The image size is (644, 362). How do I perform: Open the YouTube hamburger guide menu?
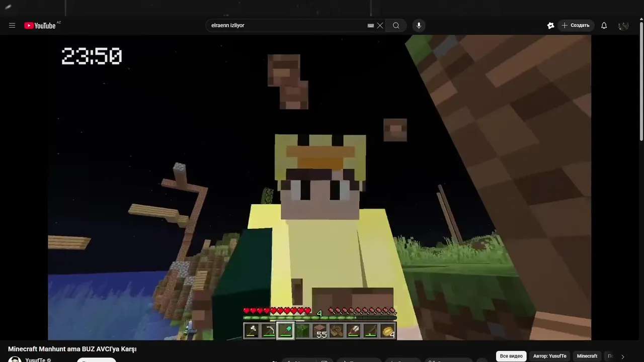coord(12,26)
